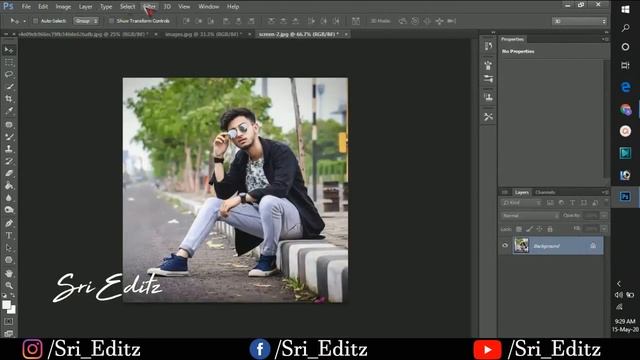The height and width of the screenshot is (360, 640).
Task: Select the Brush tool
Action: tap(9, 137)
